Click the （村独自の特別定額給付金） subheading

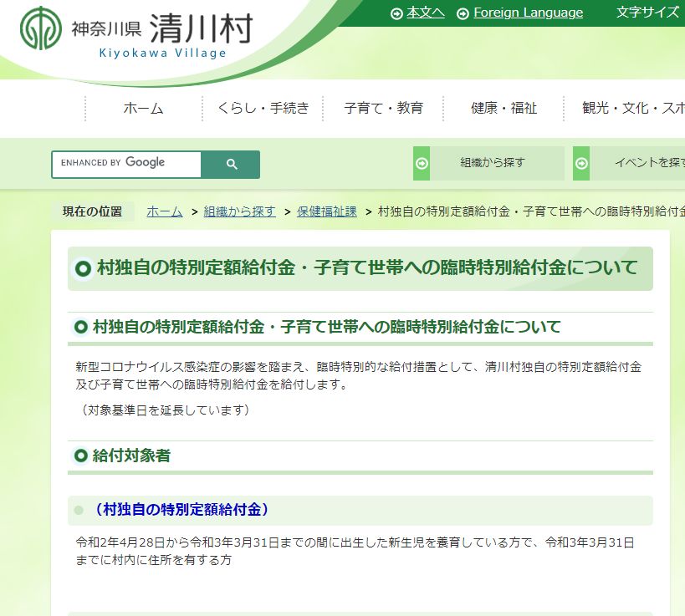point(181,510)
